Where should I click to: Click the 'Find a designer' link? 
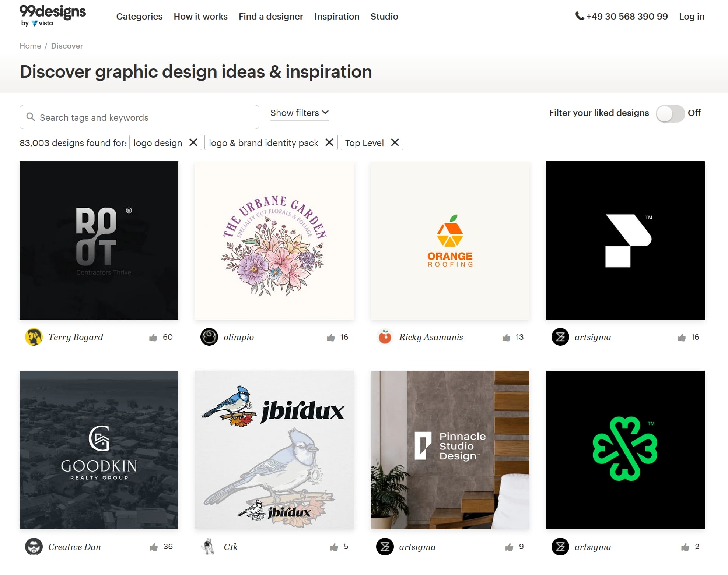tap(271, 16)
